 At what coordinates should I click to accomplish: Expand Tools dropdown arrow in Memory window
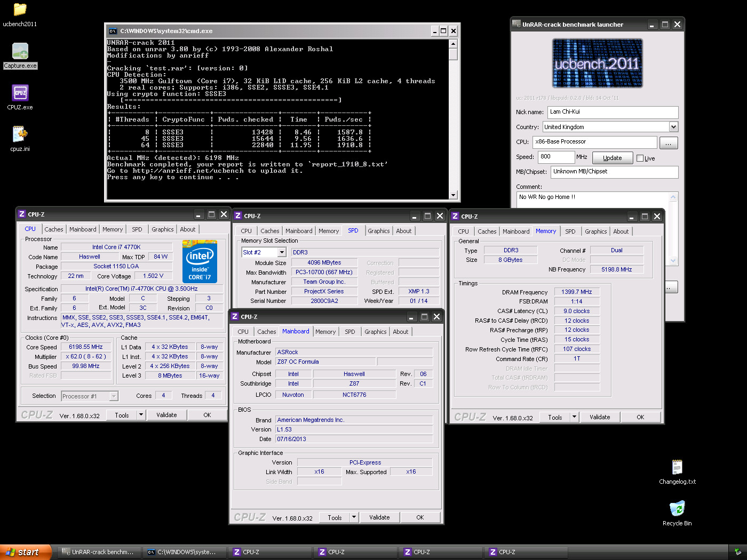574,417
